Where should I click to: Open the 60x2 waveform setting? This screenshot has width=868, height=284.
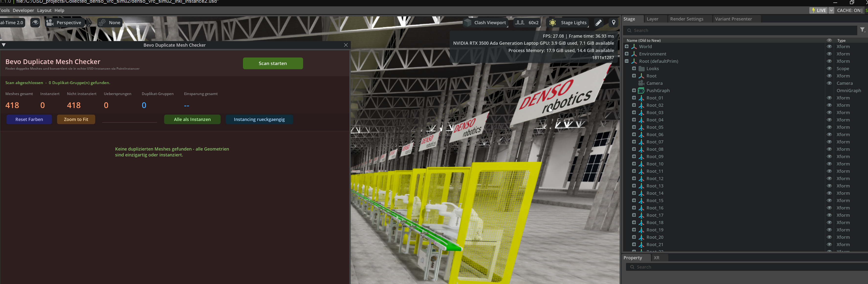pos(527,22)
